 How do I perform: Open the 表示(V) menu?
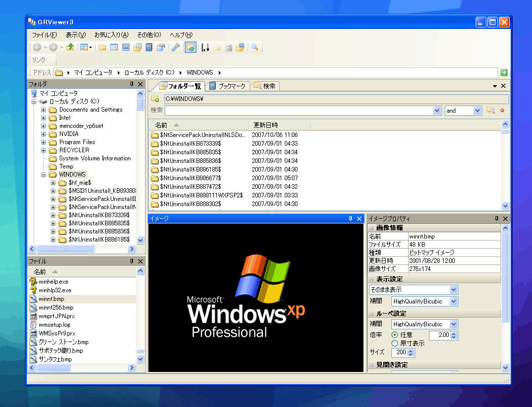point(76,35)
